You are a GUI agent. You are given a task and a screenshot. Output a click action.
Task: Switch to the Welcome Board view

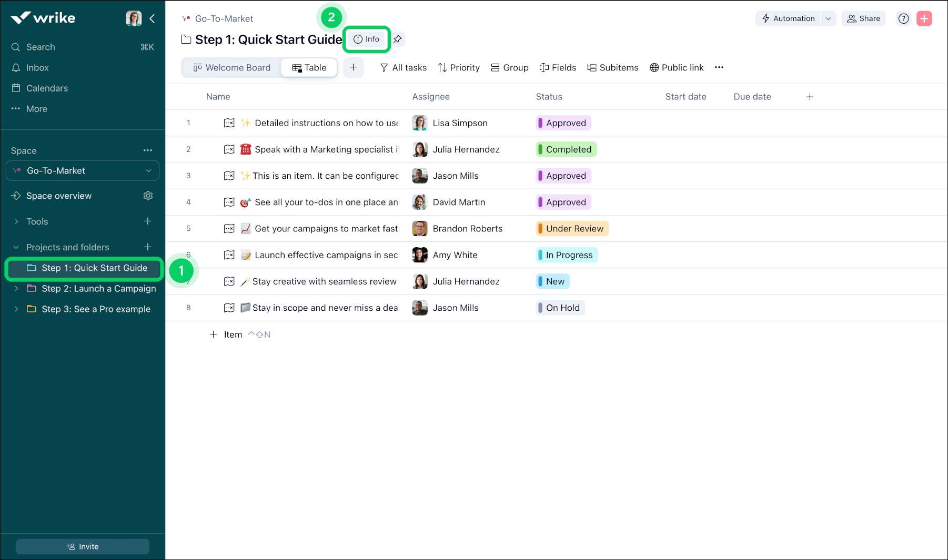point(232,67)
